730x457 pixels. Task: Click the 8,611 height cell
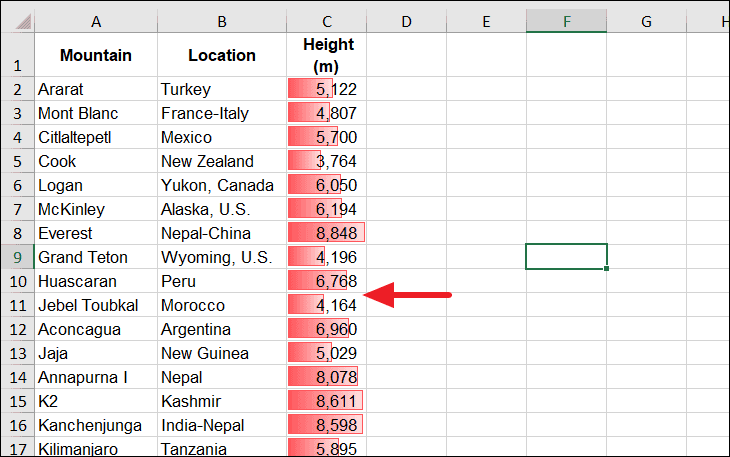coord(327,401)
